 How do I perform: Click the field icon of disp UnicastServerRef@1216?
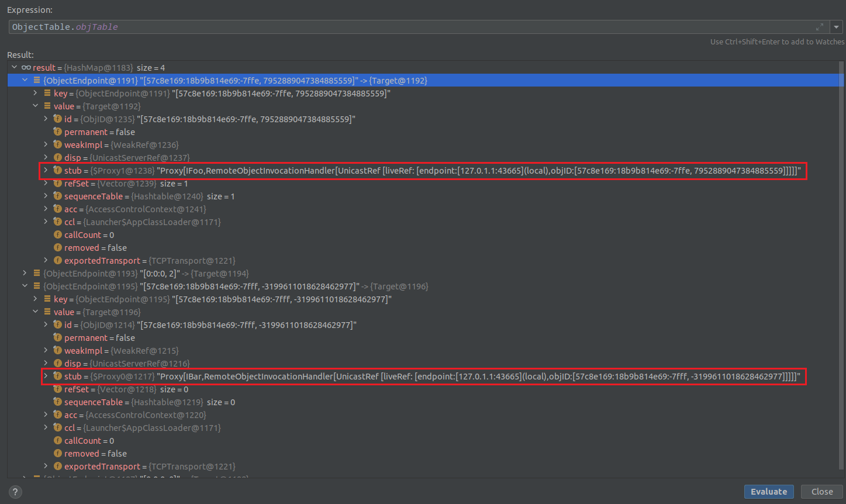pyautogui.click(x=57, y=364)
